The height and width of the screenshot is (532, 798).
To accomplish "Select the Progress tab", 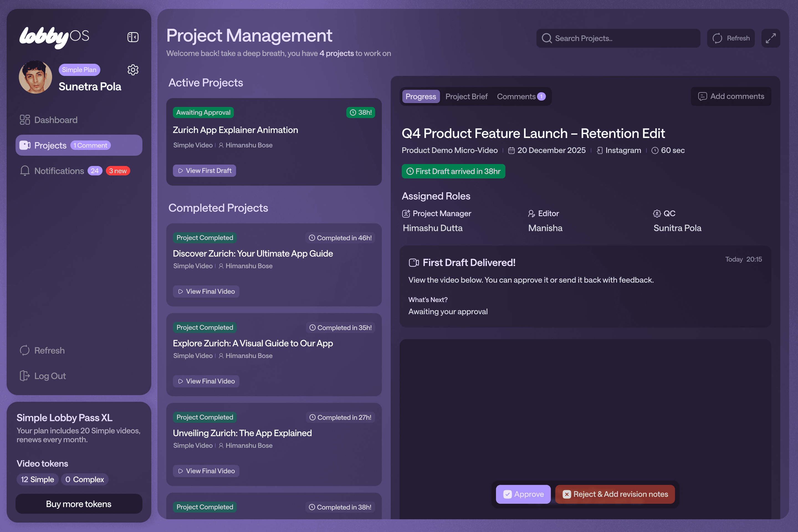I will pyautogui.click(x=421, y=97).
